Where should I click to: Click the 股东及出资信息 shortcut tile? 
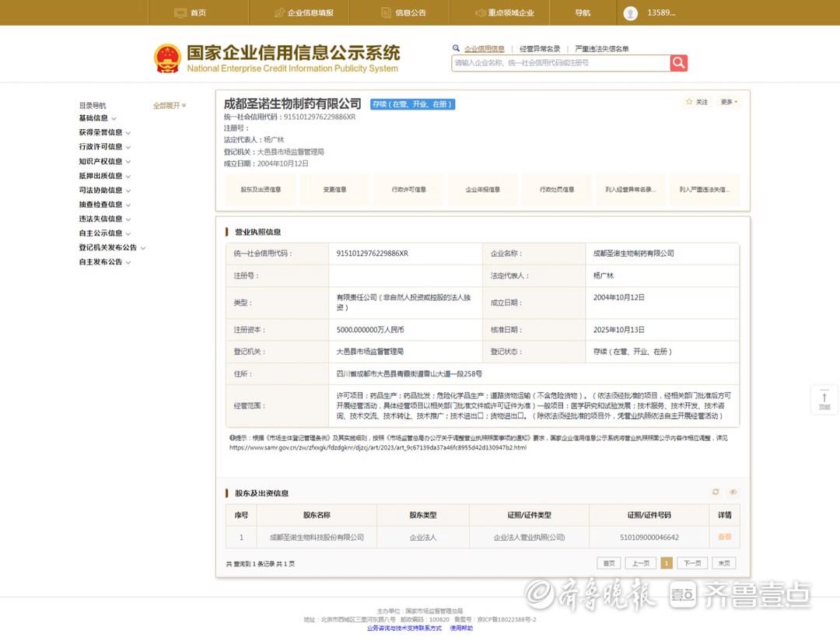tap(261, 189)
